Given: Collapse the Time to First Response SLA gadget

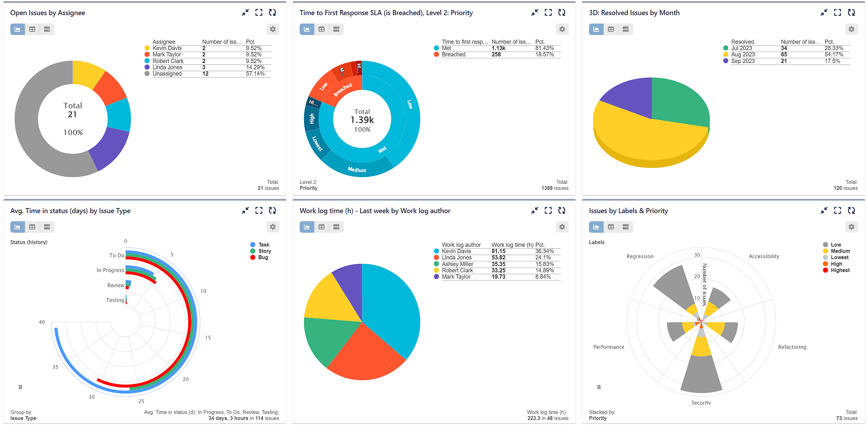Looking at the screenshot, I should [534, 13].
